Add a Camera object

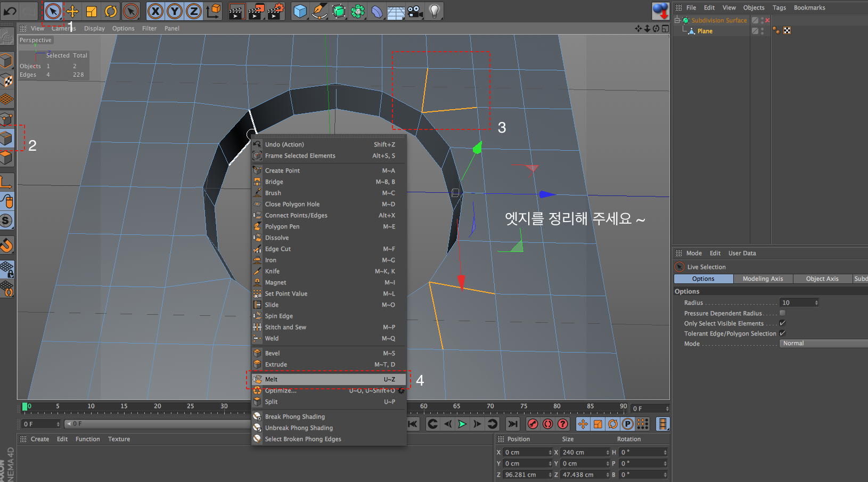click(x=415, y=11)
